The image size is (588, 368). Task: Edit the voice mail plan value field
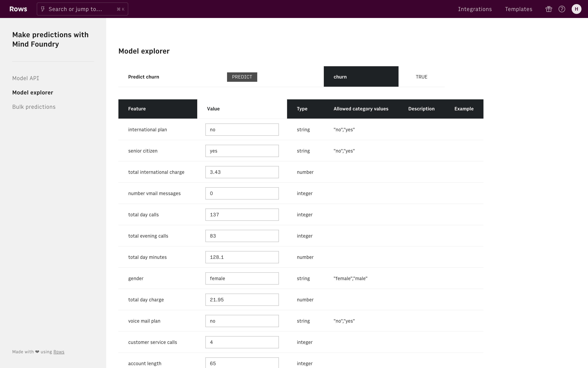click(242, 321)
